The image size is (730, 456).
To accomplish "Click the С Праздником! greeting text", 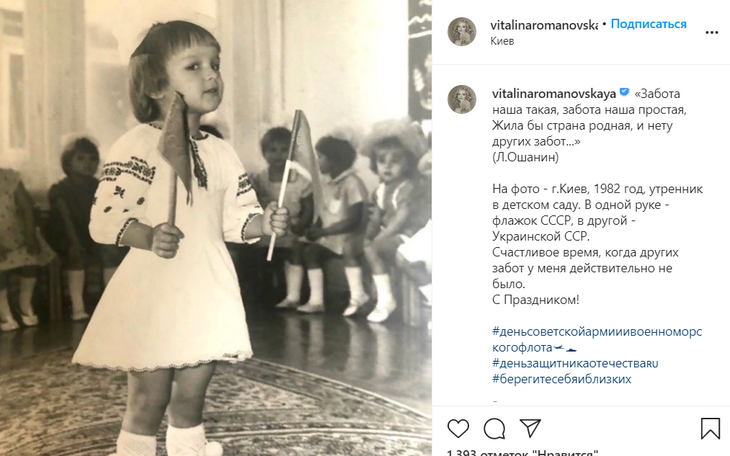I will coord(536,299).
